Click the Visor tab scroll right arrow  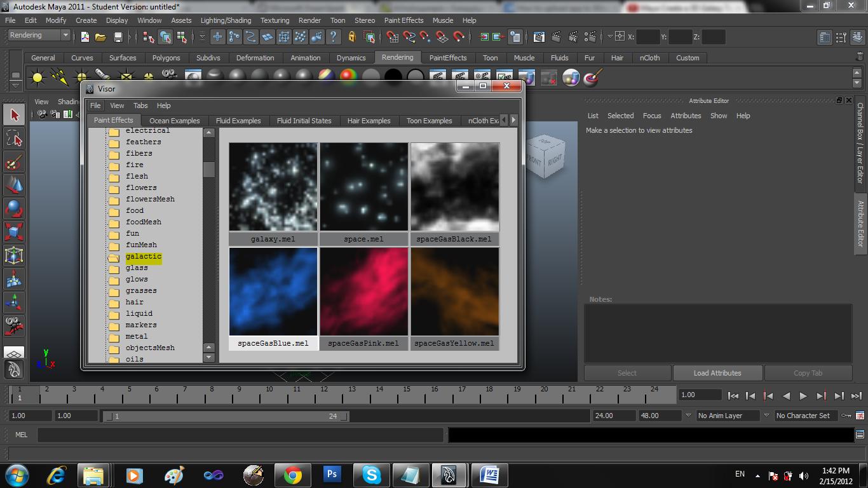pos(513,119)
